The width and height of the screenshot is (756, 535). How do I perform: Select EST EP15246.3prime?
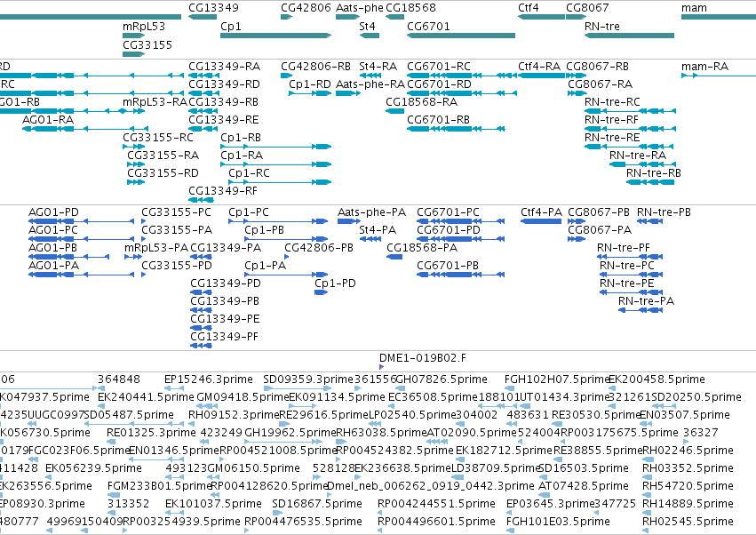tap(208, 379)
